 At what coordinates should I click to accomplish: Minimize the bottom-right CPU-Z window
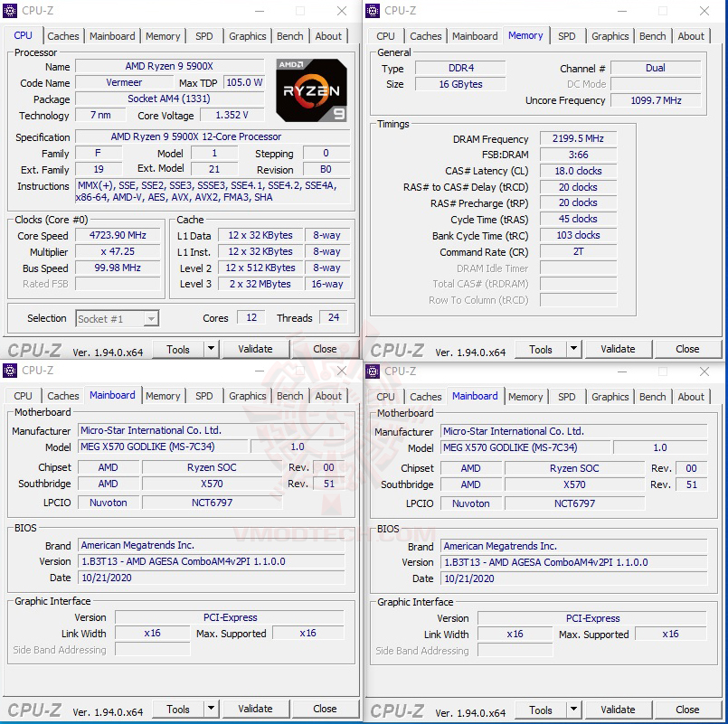[622, 371]
